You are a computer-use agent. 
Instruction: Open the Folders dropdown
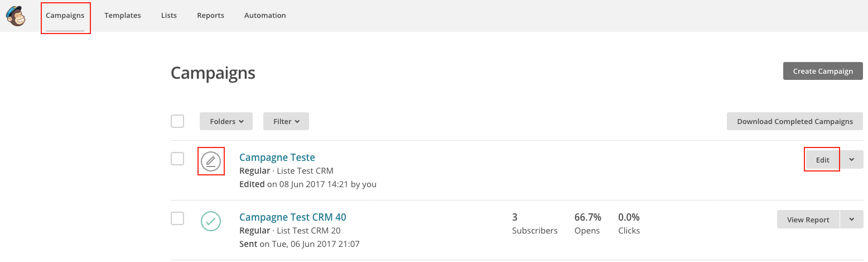[x=226, y=121]
